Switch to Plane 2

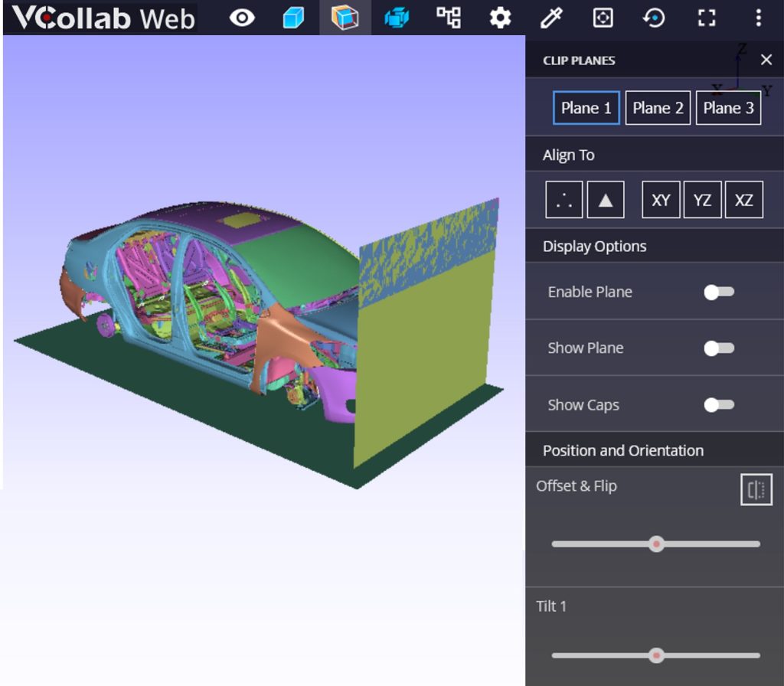658,108
